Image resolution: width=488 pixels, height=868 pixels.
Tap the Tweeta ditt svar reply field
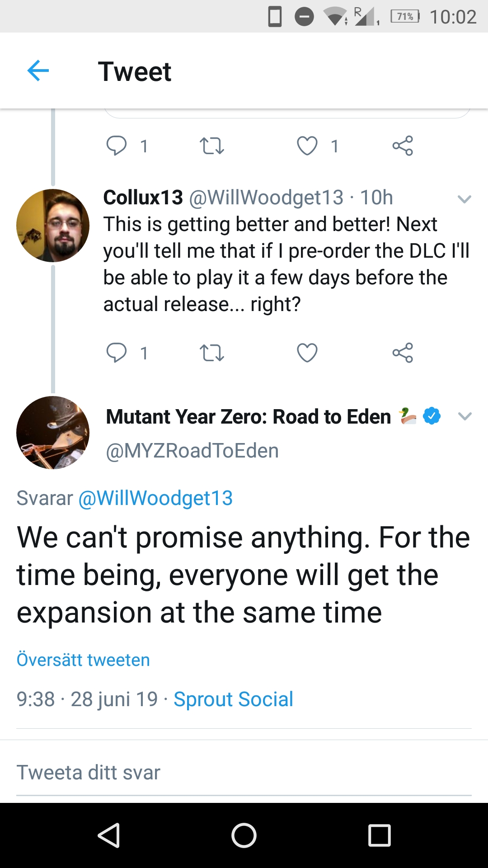coord(244,772)
